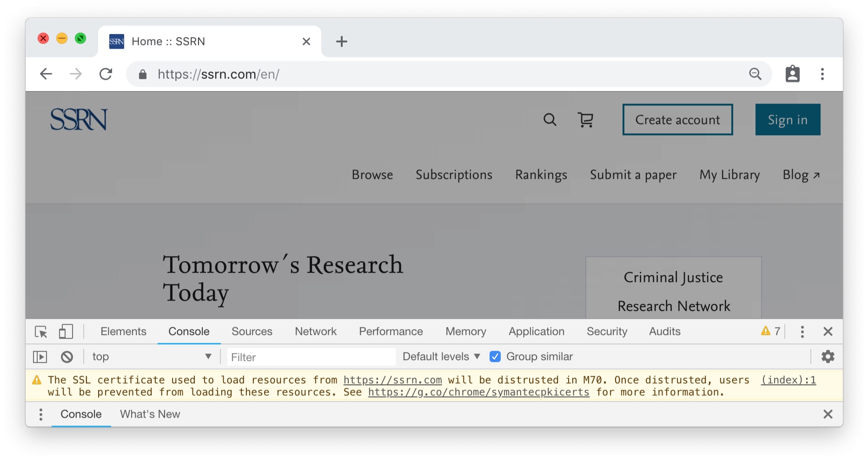Click into the console Filter field
Screen dimensions: 868x460
click(311, 357)
